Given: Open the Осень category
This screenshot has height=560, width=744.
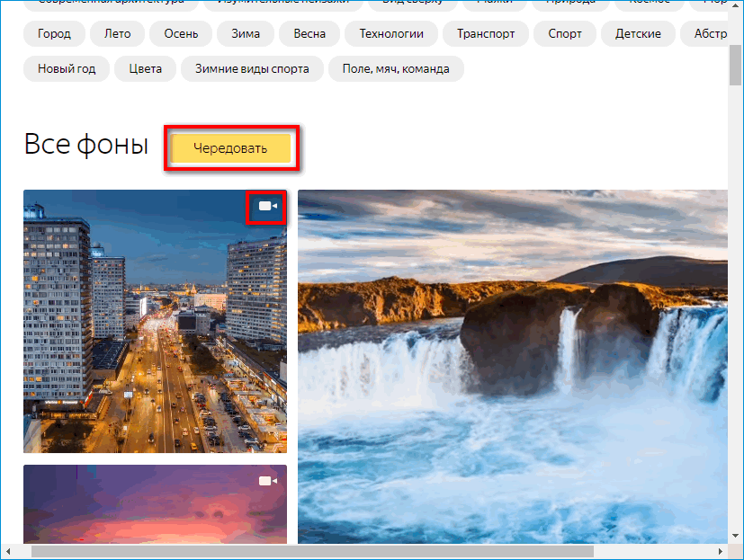Looking at the screenshot, I should point(180,33).
